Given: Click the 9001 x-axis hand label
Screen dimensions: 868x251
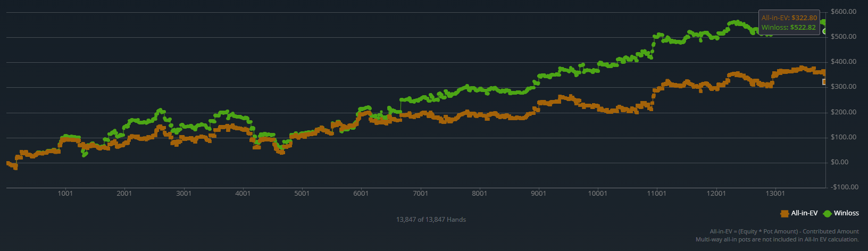Looking at the screenshot, I should tap(538, 194).
